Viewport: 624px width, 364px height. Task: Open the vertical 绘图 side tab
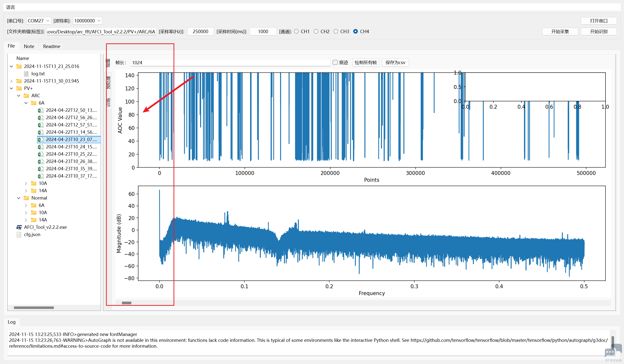(108, 63)
